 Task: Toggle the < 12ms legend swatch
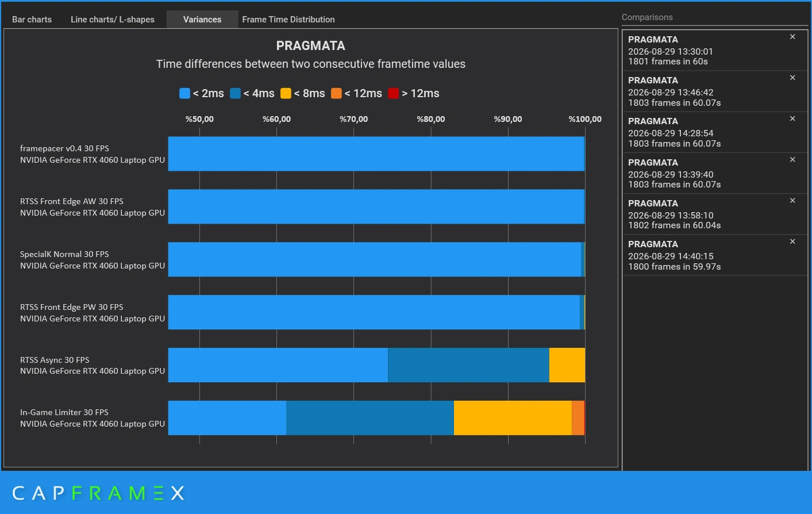click(336, 93)
